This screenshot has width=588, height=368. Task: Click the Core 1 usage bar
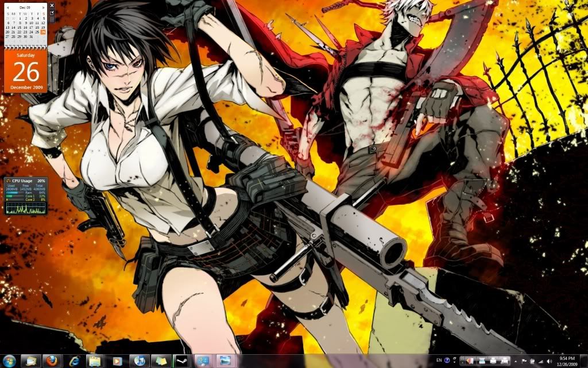15,196
